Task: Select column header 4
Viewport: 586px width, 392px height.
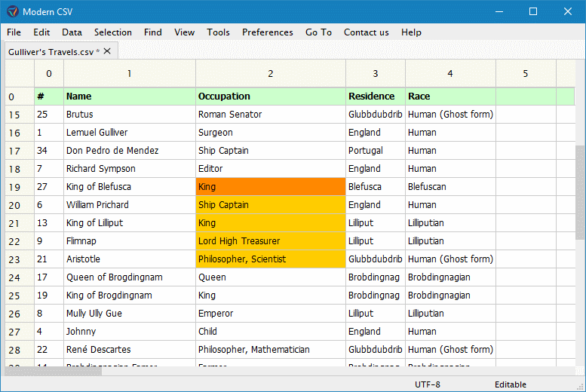Action: tap(450, 74)
